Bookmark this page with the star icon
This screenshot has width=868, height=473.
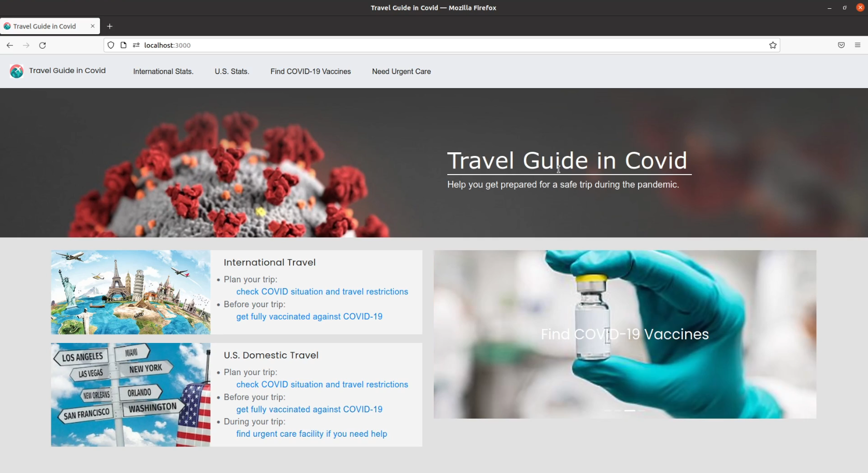click(773, 45)
